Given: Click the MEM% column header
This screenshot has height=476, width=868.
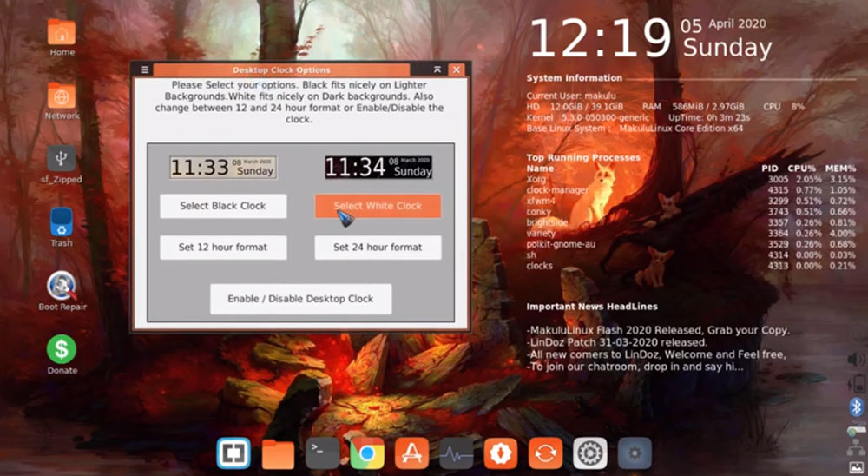Looking at the screenshot, I should (x=840, y=169).
